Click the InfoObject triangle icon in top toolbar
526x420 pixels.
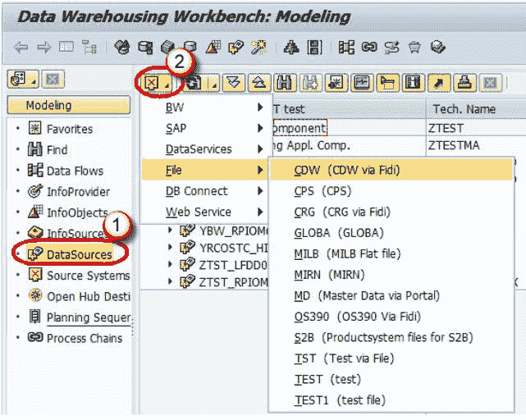click(213, 47)
